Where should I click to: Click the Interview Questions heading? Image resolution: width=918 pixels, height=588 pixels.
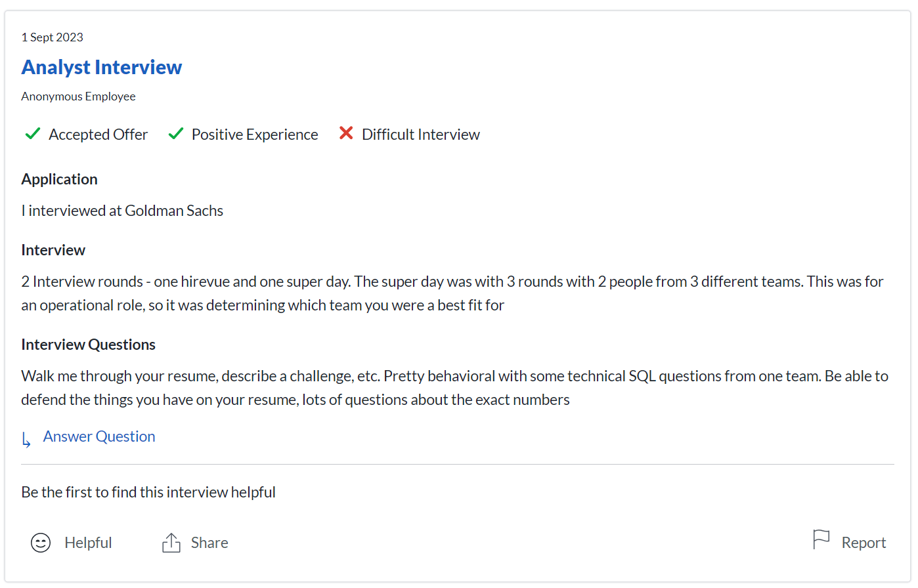(88, 345)
